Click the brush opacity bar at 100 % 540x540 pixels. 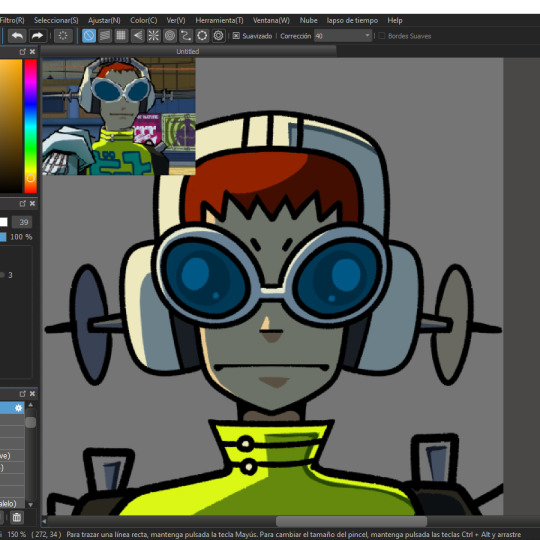click(3, 237)
